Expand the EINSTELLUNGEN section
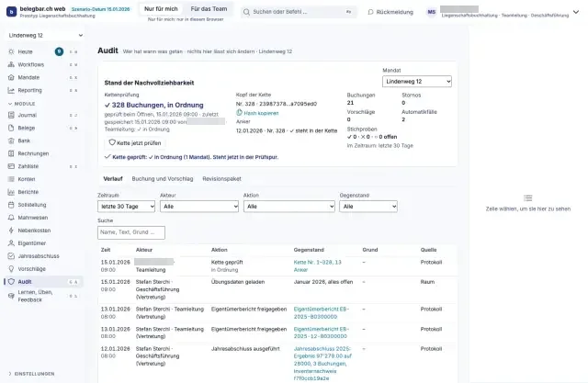The width and height of the screenshot is (588, 383). coord(31,374)
